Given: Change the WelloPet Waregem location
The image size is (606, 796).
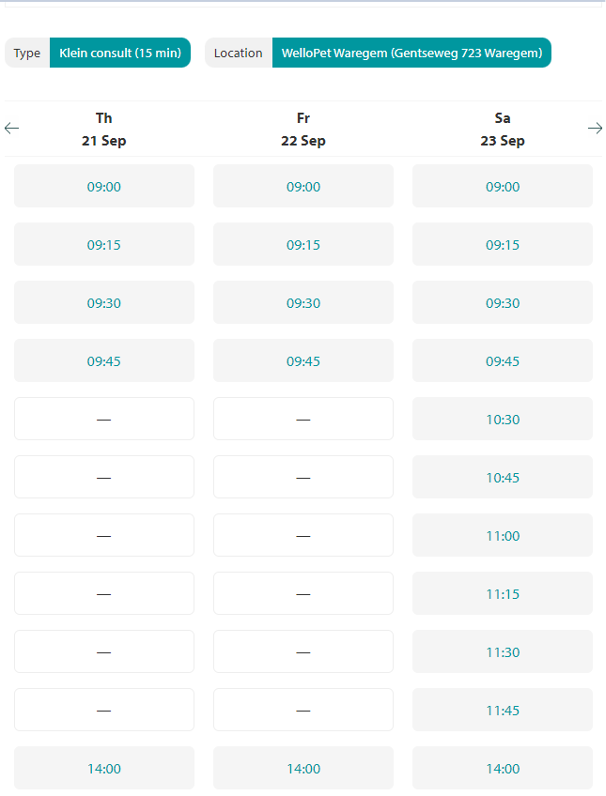Looking at the screenshot, I should pyautogui.click(x=412, y=53).
